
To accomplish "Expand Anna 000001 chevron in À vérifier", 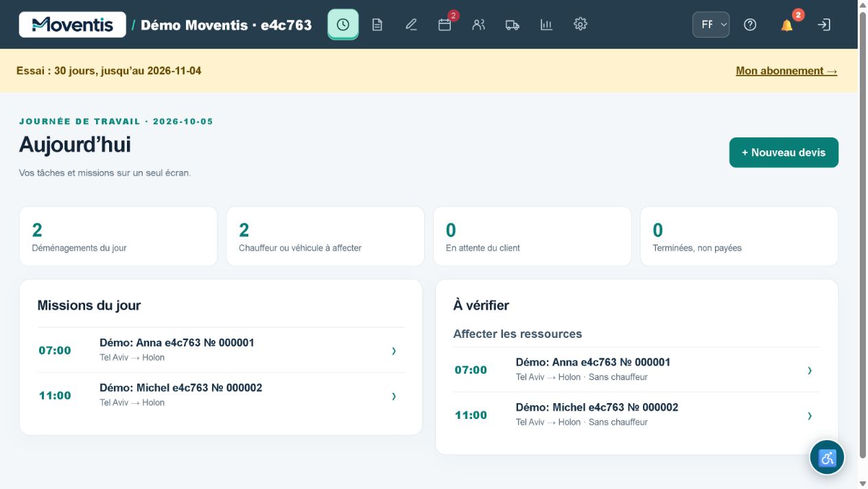I will click(810, 370).
